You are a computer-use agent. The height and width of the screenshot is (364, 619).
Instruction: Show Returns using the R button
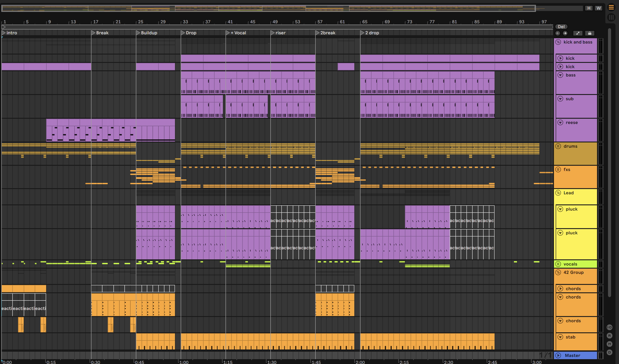click(x=609, y=335)
